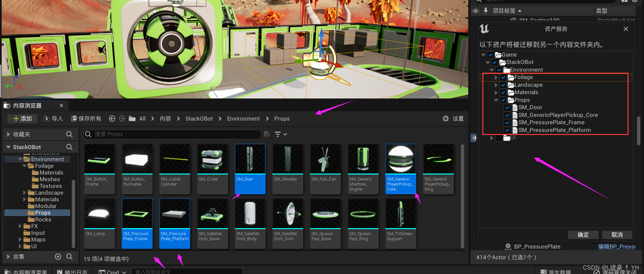This screenshot has width=644, height=274.
Task: Open the 编辑BP_Pressure blueprint link
Action: [x=616, y=247]
